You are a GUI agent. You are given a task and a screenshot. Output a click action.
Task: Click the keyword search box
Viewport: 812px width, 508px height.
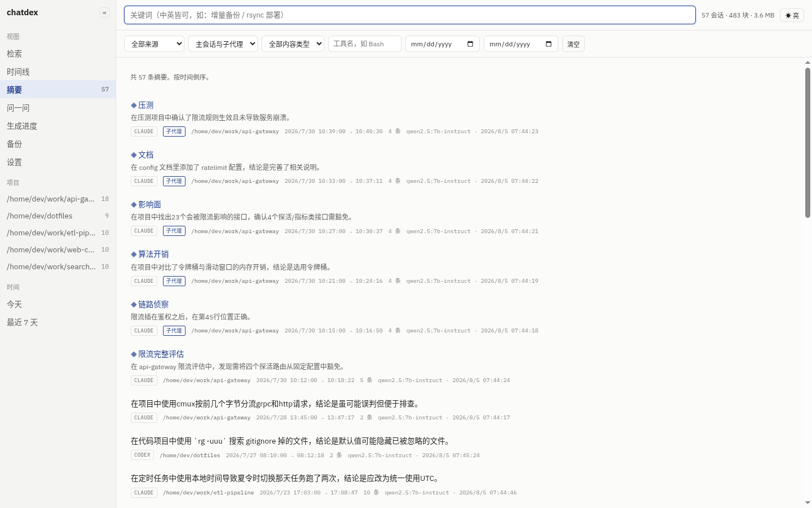coord(410,15)
